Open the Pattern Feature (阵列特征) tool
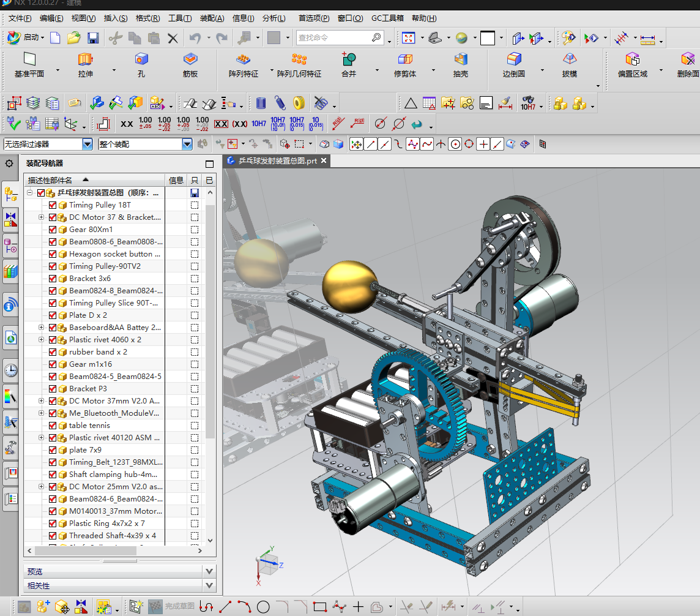The width and height of the screenshot is (700, 616). click(244, 59)
